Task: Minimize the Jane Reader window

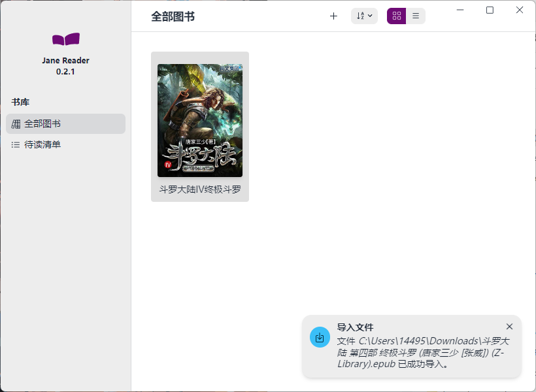Action: (460, 10)
